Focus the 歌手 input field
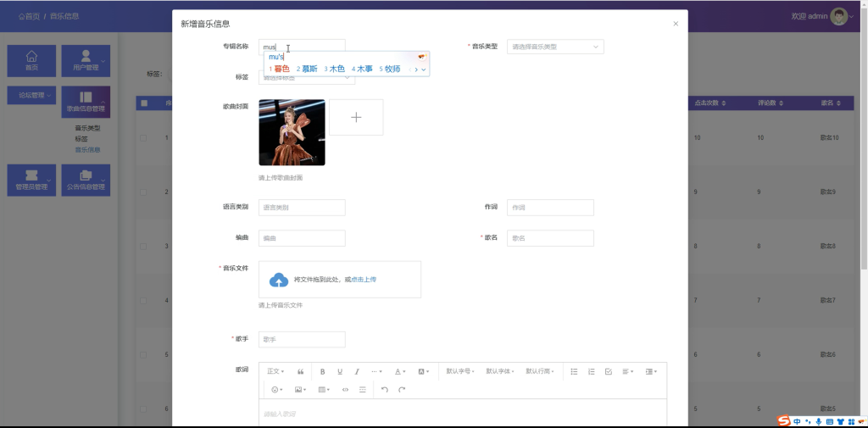Screen dimensions: 868x428 pyautogui.click(x=302, y=339)
